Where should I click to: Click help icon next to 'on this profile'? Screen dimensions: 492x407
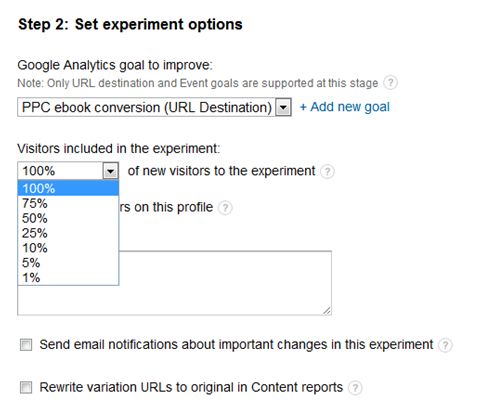pos(225,208)
